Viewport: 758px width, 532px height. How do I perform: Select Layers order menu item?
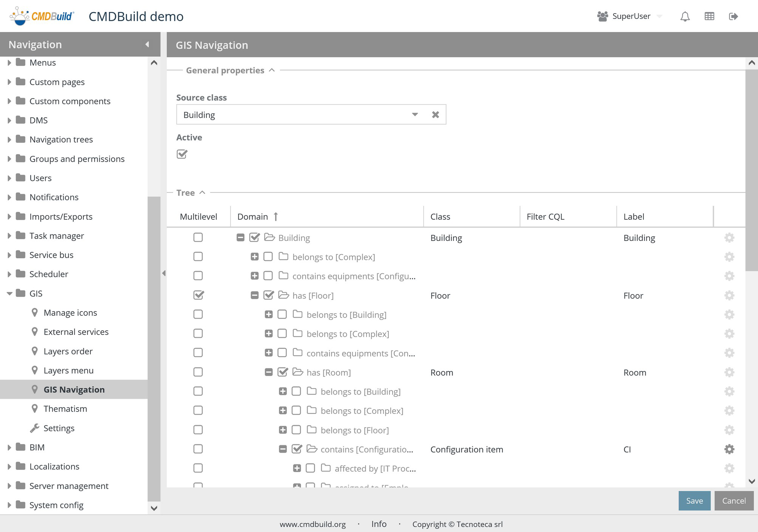click(x=68, y=351)
